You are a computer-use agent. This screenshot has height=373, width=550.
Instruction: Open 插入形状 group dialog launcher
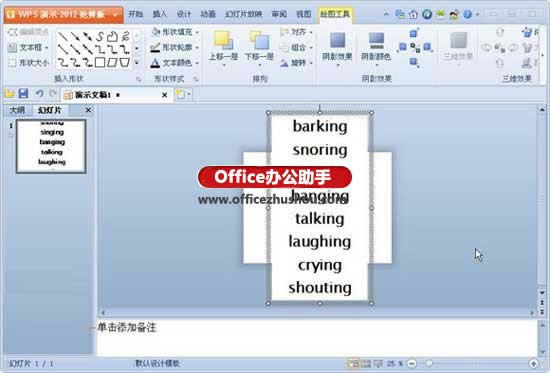click(x=139, y=79)
